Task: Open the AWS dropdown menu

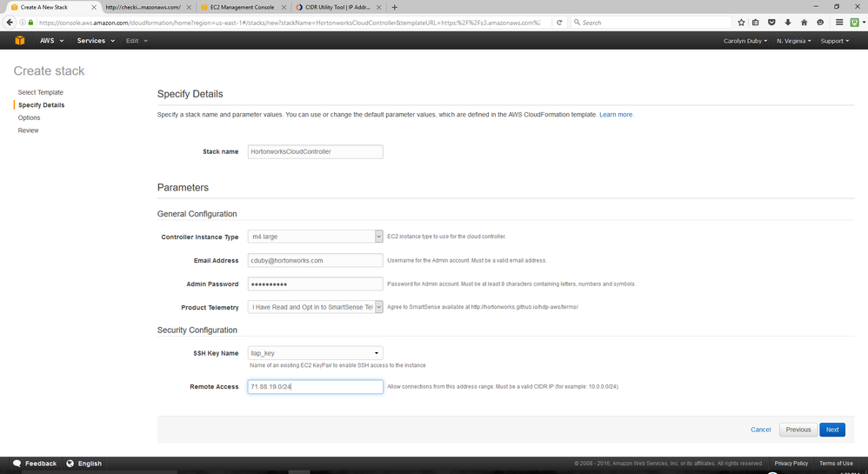Action: (51, 40)
